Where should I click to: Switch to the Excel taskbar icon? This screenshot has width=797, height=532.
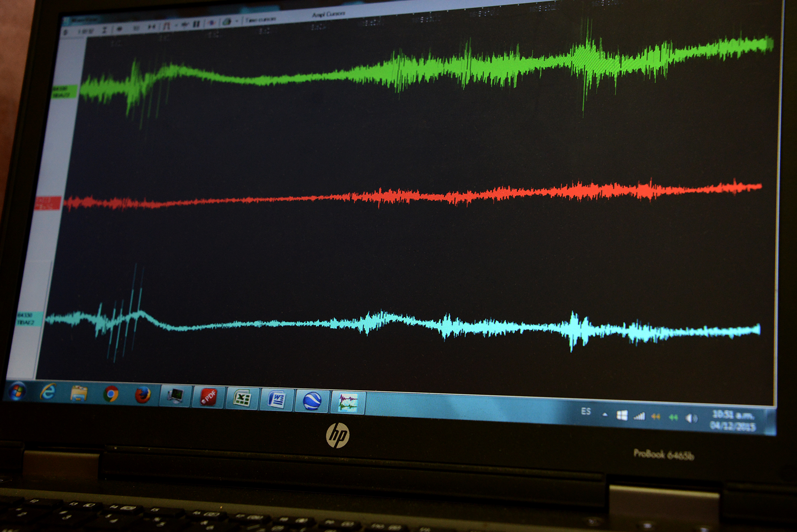tap(242, 398)
